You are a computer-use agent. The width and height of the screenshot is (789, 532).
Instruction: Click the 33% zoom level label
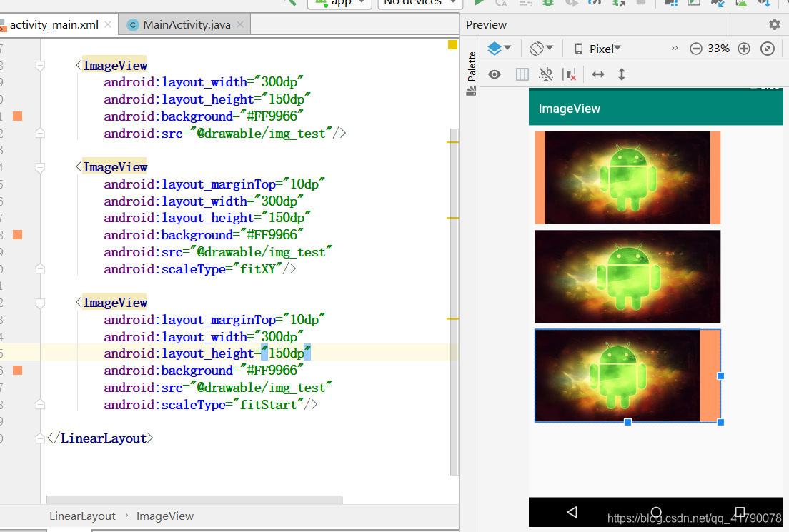[x=718, y=49]
